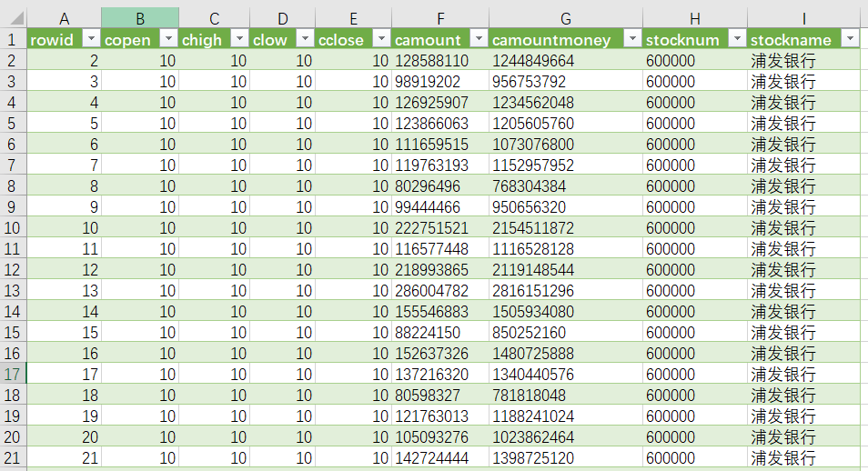Select column F header

coord(440,18)
